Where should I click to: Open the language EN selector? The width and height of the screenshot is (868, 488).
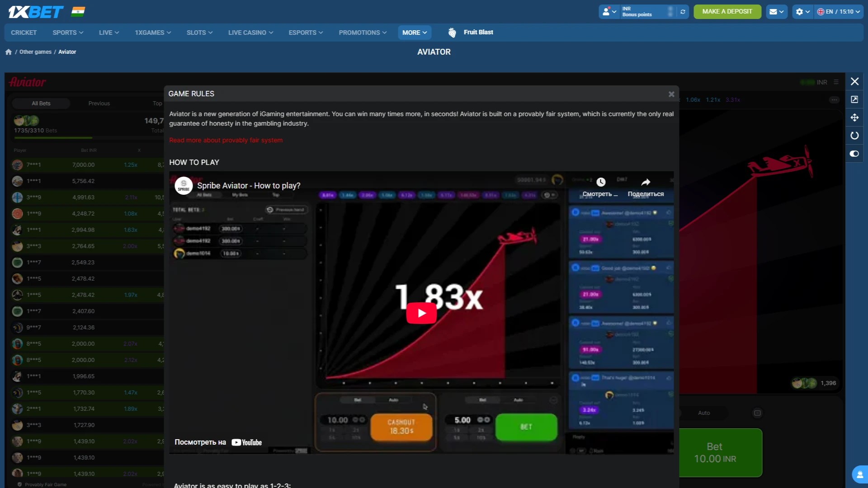click(839, 12)
